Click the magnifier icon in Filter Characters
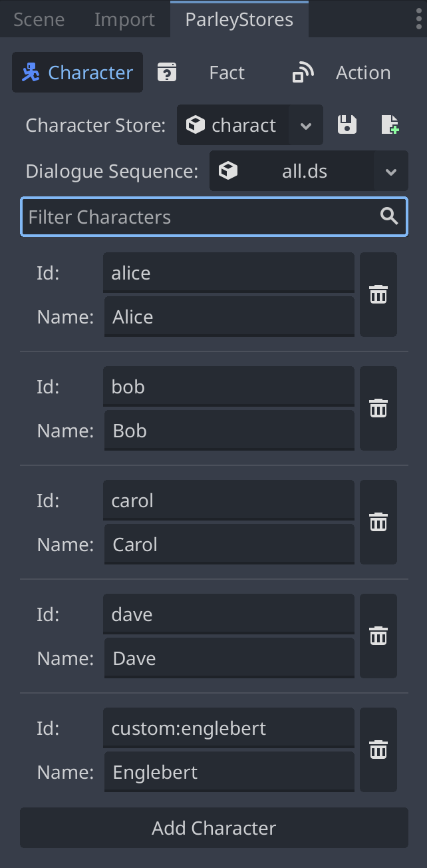 pyautogui.click(x=389, y=216)
